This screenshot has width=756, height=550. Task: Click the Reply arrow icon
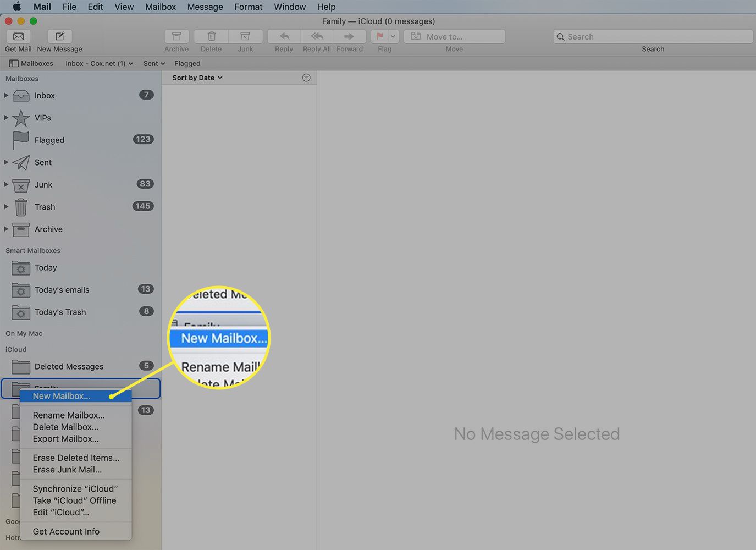click(x=284, y=36)
